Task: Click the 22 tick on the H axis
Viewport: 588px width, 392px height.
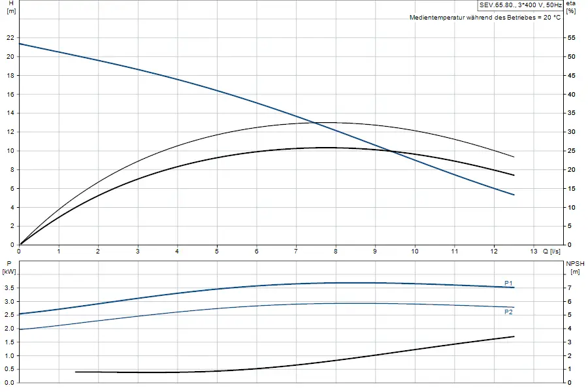Action: point(10,38)
